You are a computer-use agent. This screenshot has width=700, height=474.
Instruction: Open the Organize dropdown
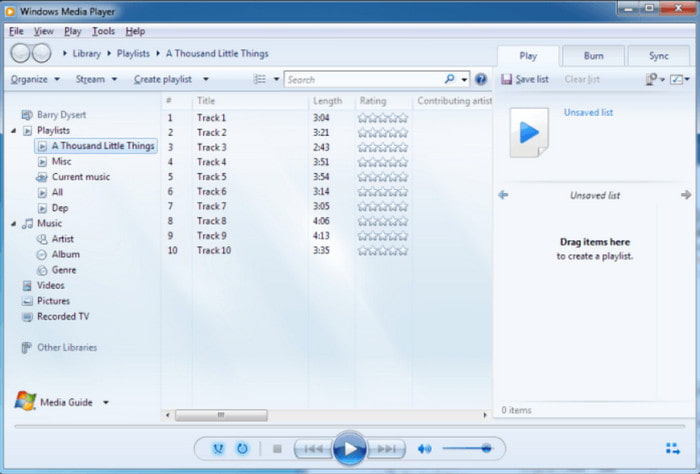coord(35,79)
